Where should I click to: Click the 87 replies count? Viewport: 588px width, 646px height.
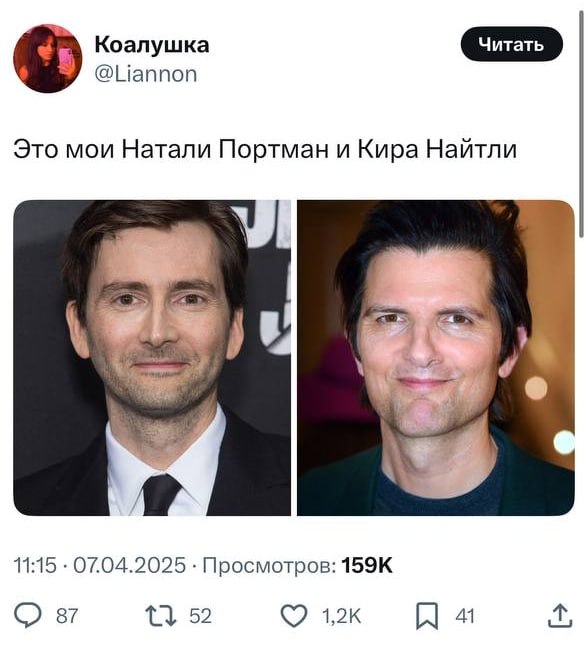67,616
